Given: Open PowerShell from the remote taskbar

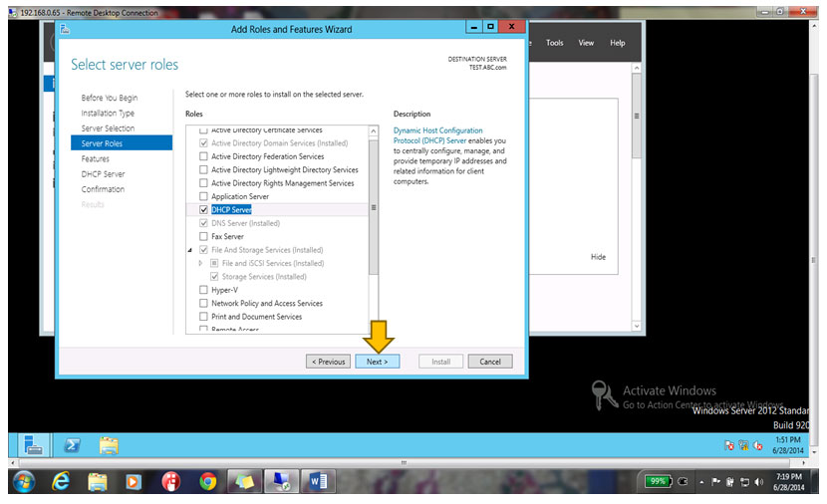Looking at the screenshot, I should point(73,445).
